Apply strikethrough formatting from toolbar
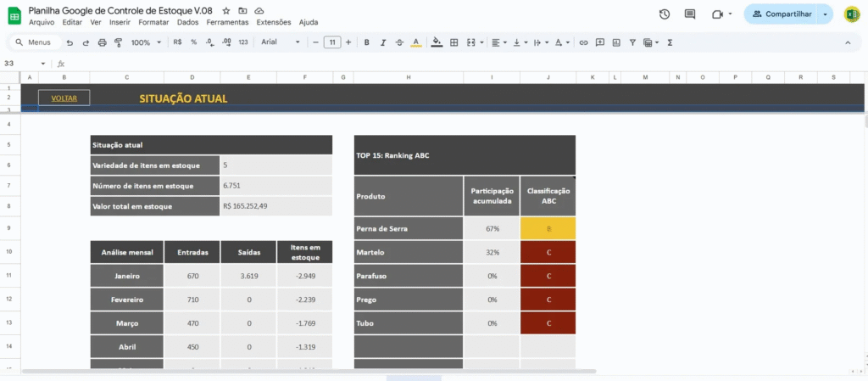This screenshot has height=381, width=868. (x=398, y=42)
